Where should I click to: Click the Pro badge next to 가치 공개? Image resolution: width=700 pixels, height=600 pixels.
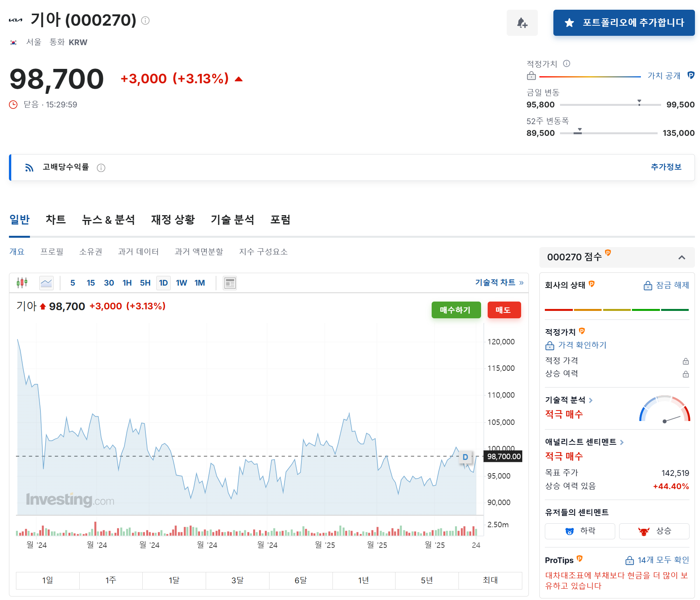[691, 75]
